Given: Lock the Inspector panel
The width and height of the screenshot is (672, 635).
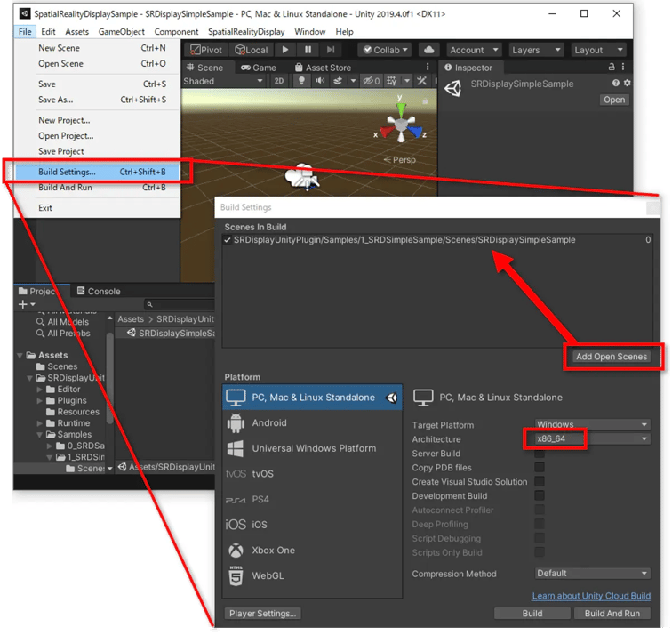Looking at the screenshot, I should pos(612,67).
